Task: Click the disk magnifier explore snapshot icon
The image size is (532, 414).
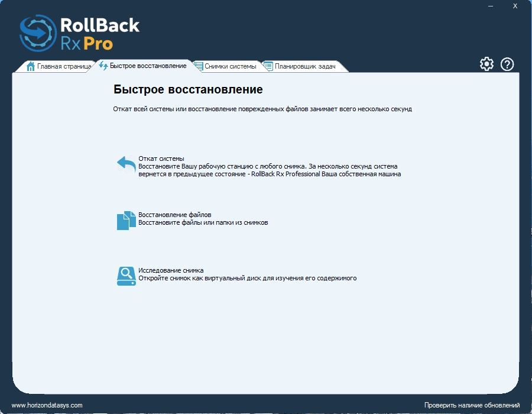Action: tap(126, 276)
